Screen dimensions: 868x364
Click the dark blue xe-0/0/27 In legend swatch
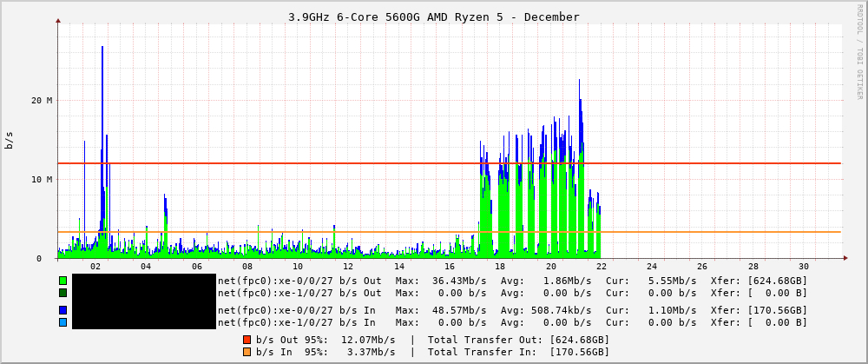click(x=62, y=310)
